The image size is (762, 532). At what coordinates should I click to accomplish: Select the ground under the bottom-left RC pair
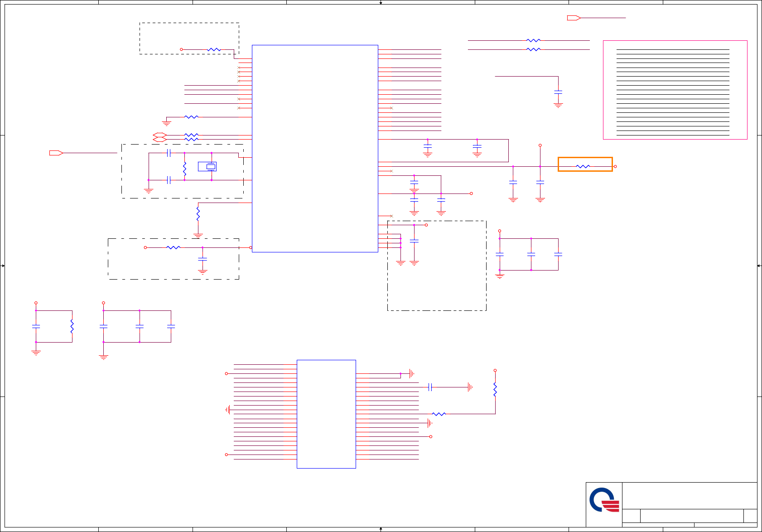coord(36,353)
